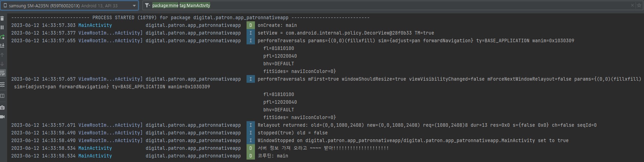Click the MainActivity tag on the 코루틴 row
The width and height of the screenshot is (644, 162).
(x=95, y=156)
